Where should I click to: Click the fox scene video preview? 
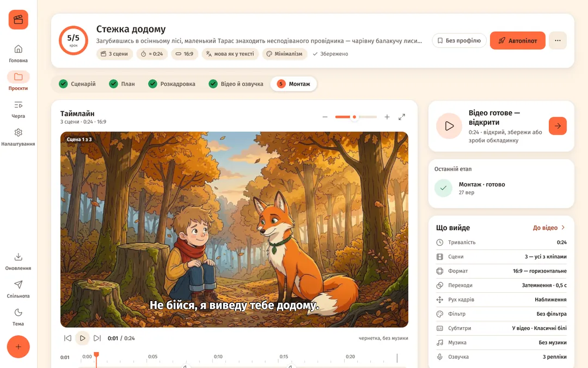(234, 230)
